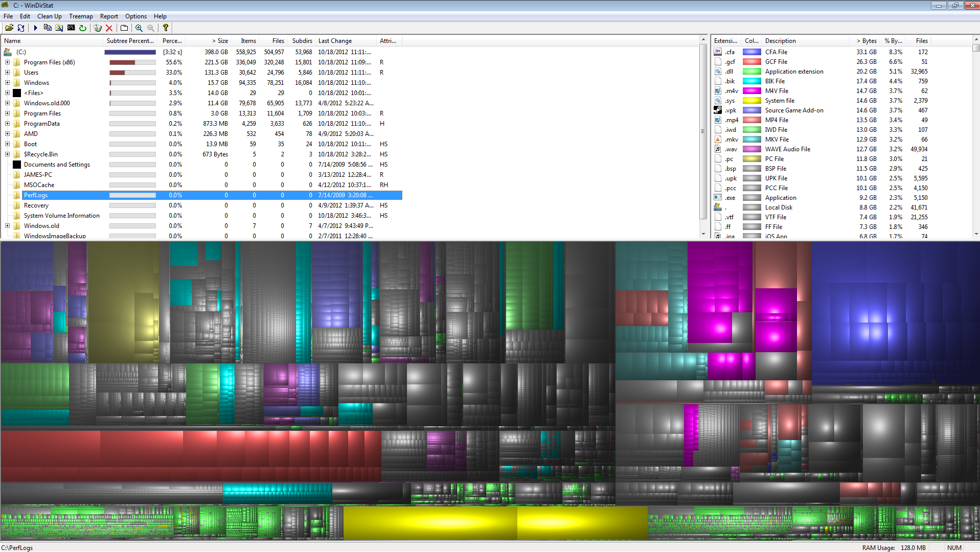Click the .mp4 file type icon
The width and height of the screenshot is (980, 552).
(x=718, y=120)
